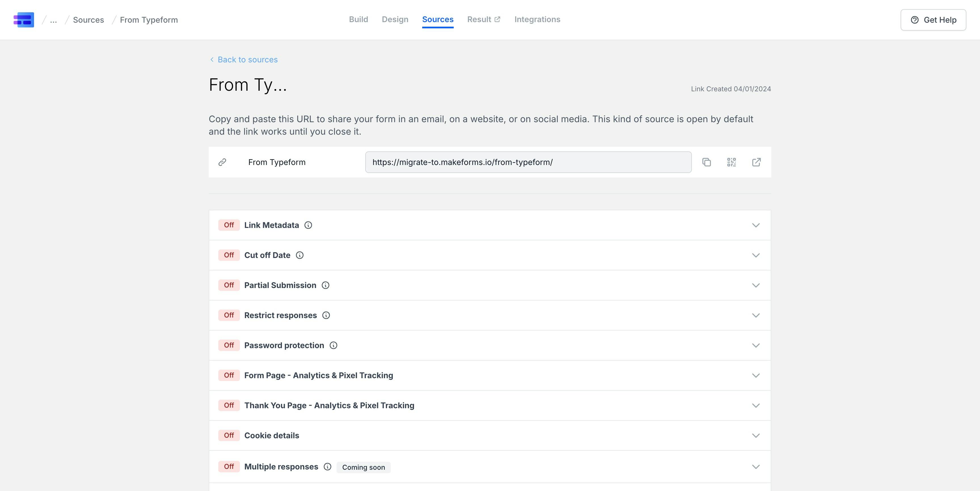Show info for Partial Submission
This screenshot has width=980, height=491.
pyautogui.click(x=326, y=285)
